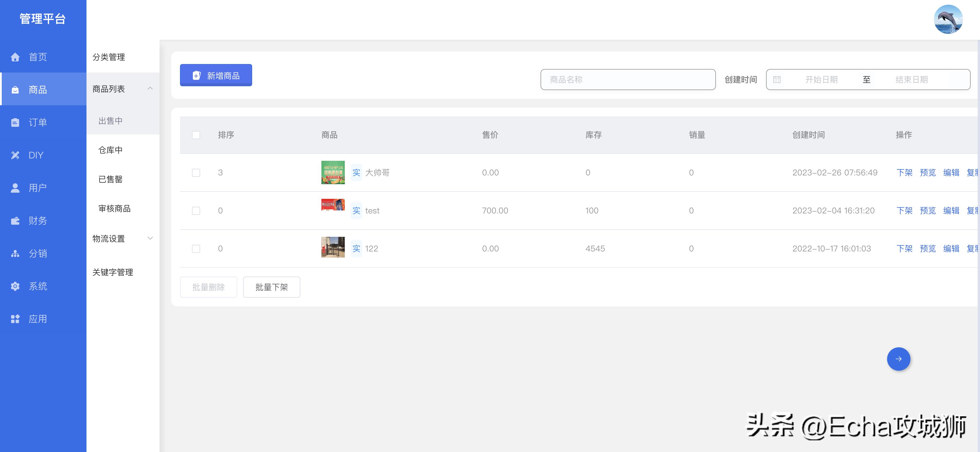Select 仓库中 in the submenu
Viewport: 980px width, 452px height.
[x=111, y=150]
